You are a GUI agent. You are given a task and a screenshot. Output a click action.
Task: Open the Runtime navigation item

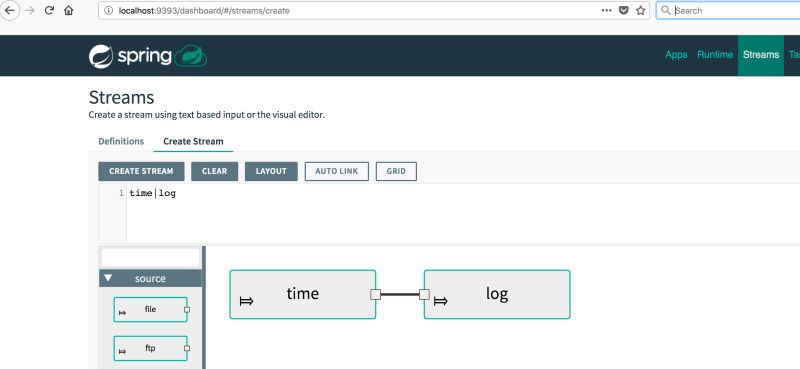click(x=715, y=55)
